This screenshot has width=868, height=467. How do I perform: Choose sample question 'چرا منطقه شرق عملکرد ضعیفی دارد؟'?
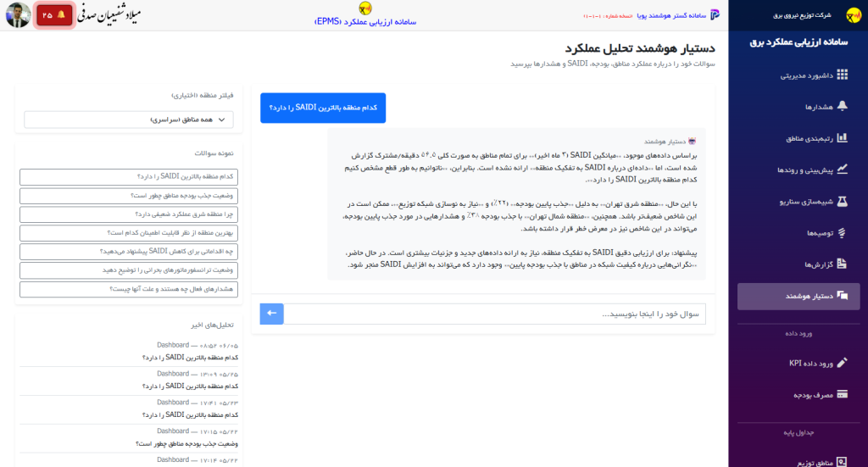[129, 214]
